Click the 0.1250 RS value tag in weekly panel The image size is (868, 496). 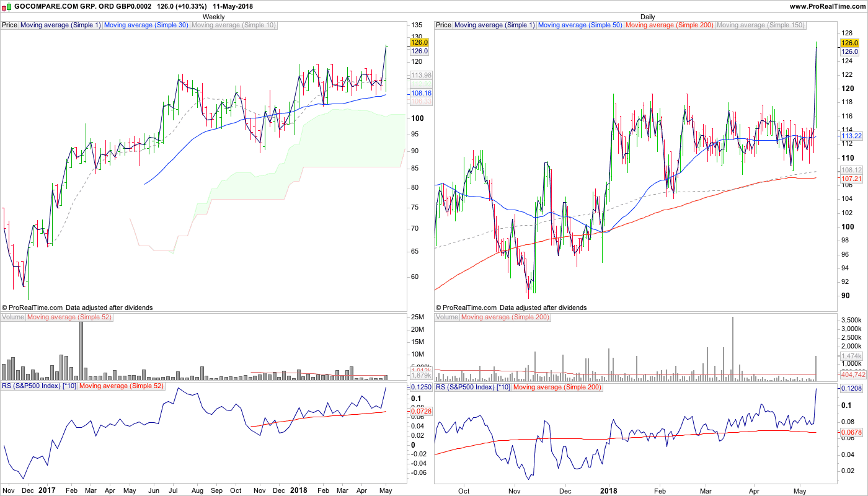click(421, 386)
